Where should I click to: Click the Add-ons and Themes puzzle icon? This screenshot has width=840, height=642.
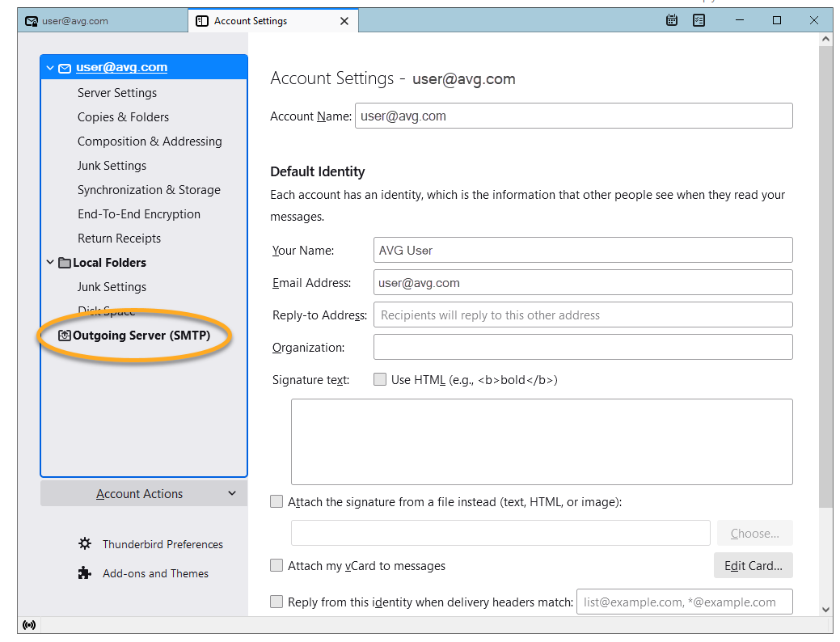[85, 573]
